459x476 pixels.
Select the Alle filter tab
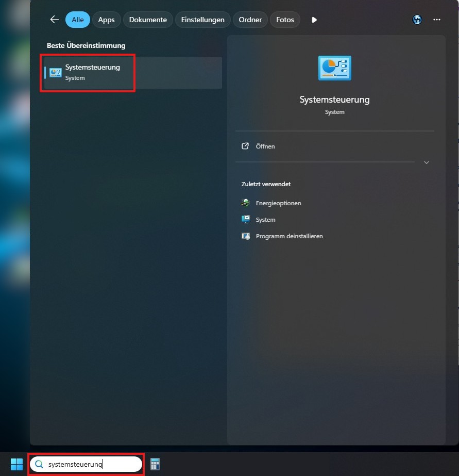pyautogui.click(x=78, y=20)
